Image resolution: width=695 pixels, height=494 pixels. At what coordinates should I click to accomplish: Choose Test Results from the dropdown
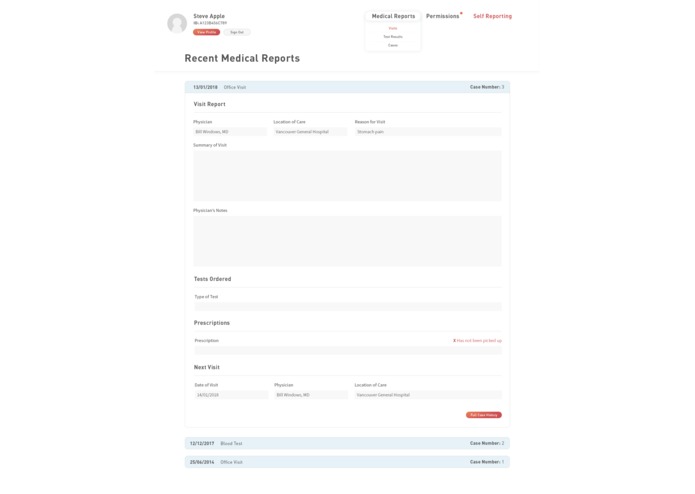click(x=393, y=37)
